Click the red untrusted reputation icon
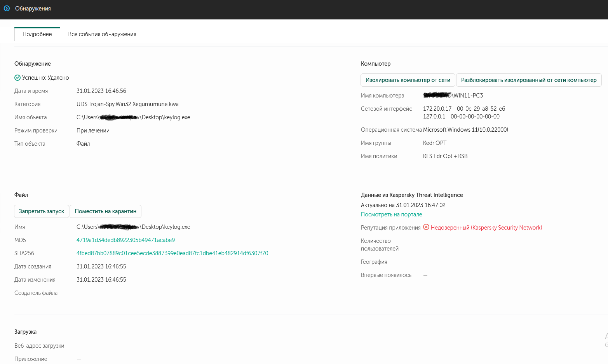This screenshot has height=364, width=608. [x=426, y=227]
